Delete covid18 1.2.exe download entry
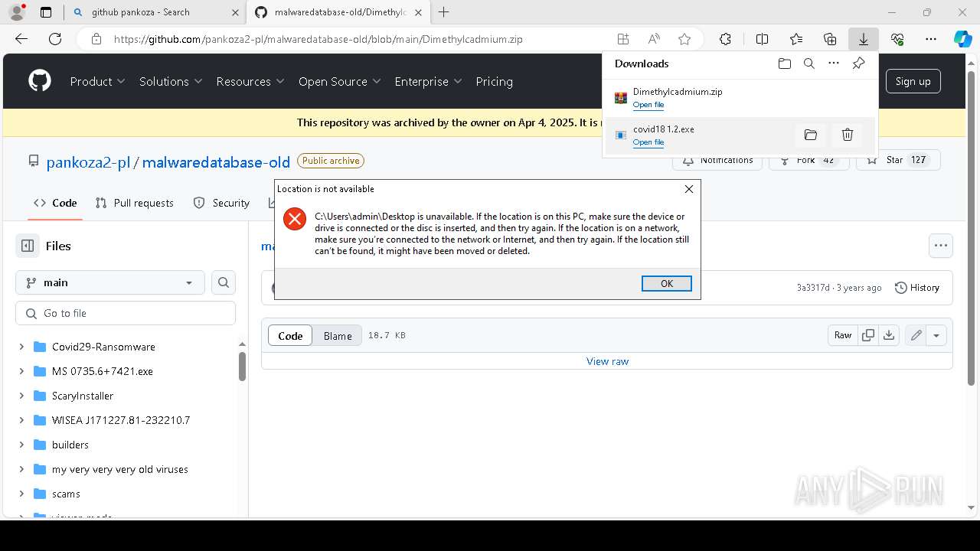Viewport: 980px width, 551px height. 847,135
